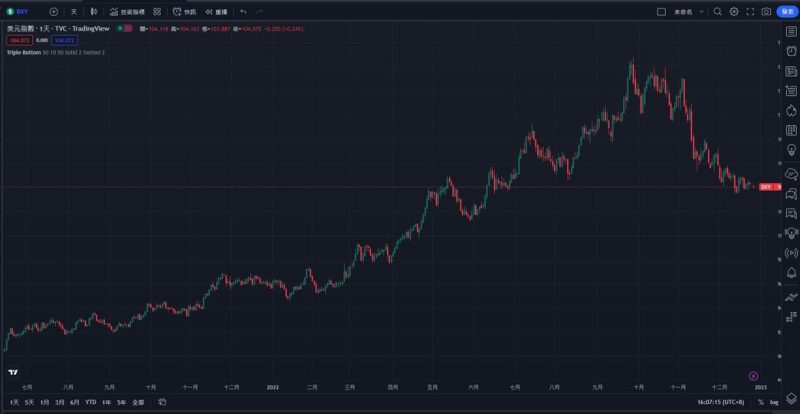
Task: Open the chart settings gear icon
Action: click(x=734, y=11)
